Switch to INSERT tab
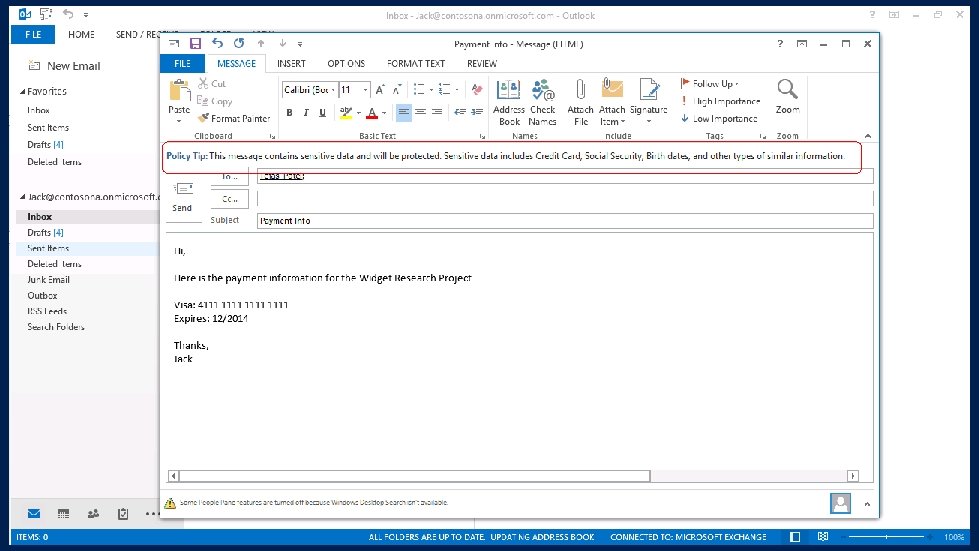Screen dimensions: 979x551 pyautogui.click(x=292, y=64)
